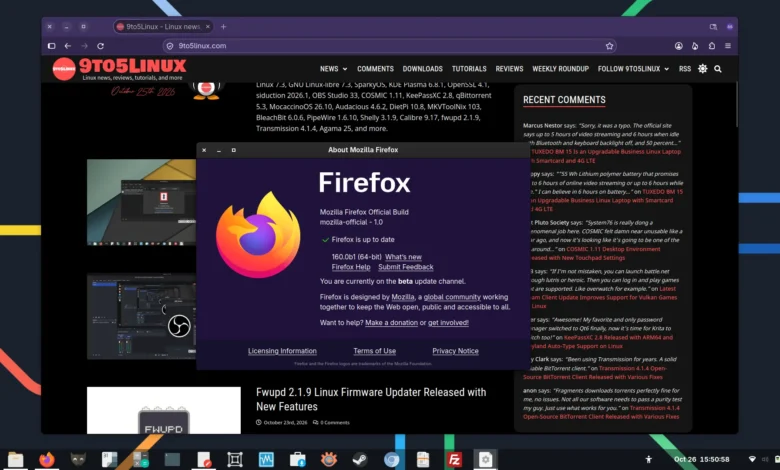Viewport: 780px width, 470px height.
Task: Click the Submit Feedback link
Action: click(x=405, y=267)
